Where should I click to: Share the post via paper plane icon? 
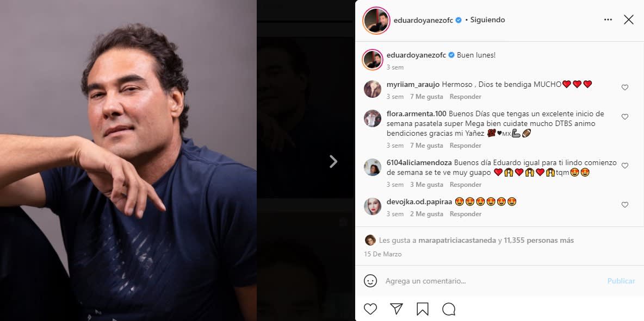click(397, 309)
